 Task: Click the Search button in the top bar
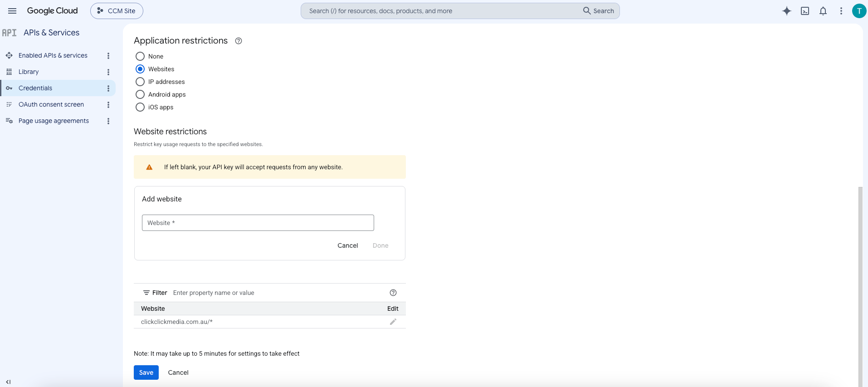[x=599, y=11]
